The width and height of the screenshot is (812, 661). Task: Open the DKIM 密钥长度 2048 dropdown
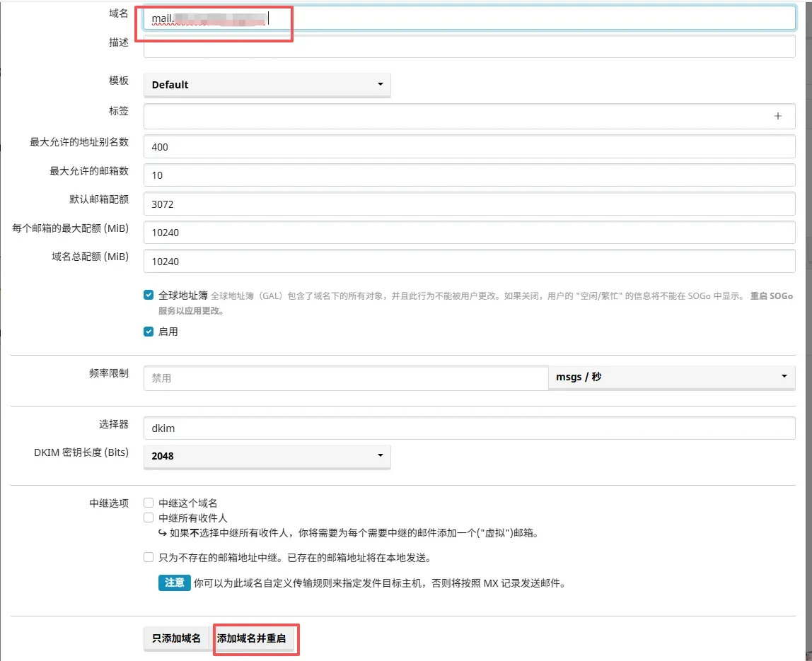[x=267, y=457]
